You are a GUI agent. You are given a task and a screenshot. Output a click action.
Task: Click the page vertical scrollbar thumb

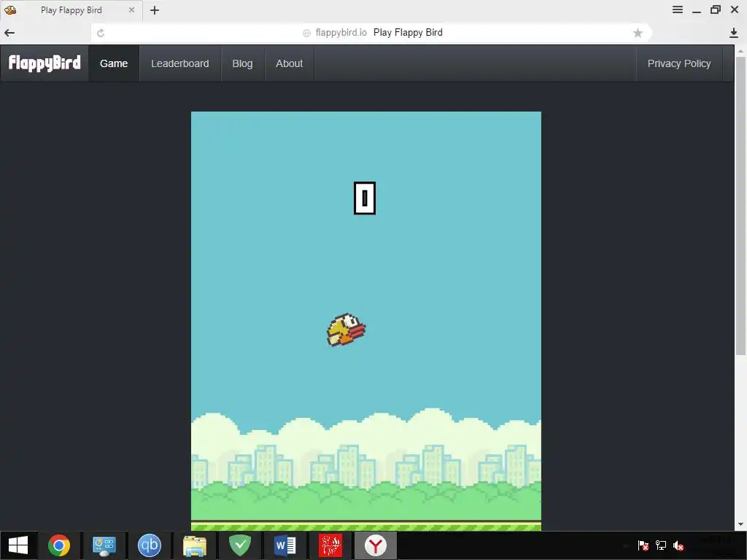740,205
